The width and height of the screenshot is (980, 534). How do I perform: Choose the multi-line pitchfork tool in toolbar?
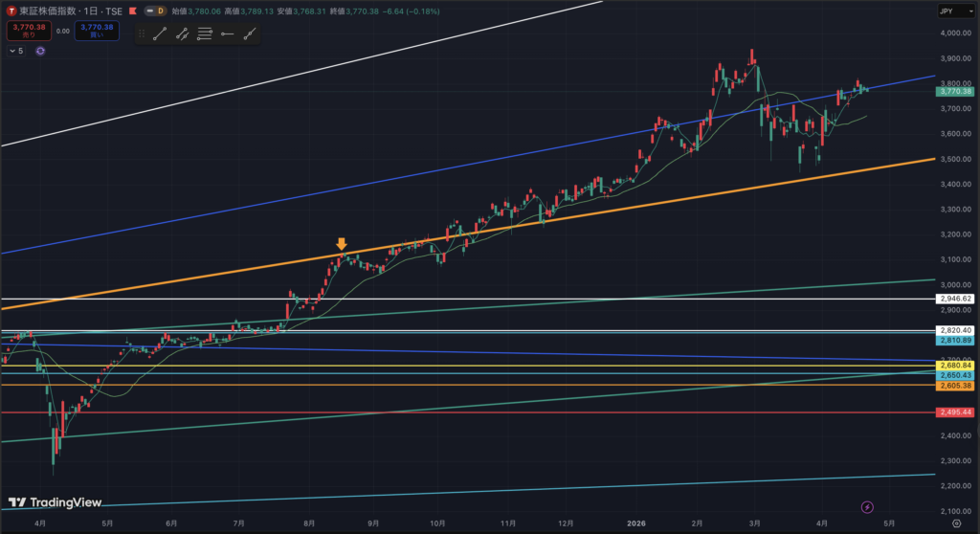pos(205,33)
